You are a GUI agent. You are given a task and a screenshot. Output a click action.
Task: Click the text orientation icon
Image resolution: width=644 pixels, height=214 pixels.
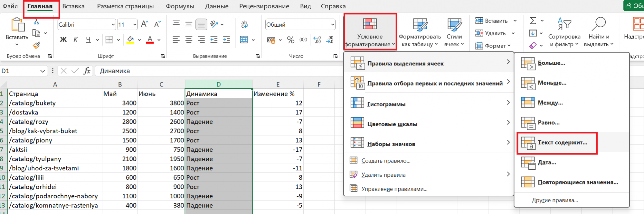(214, 24)
